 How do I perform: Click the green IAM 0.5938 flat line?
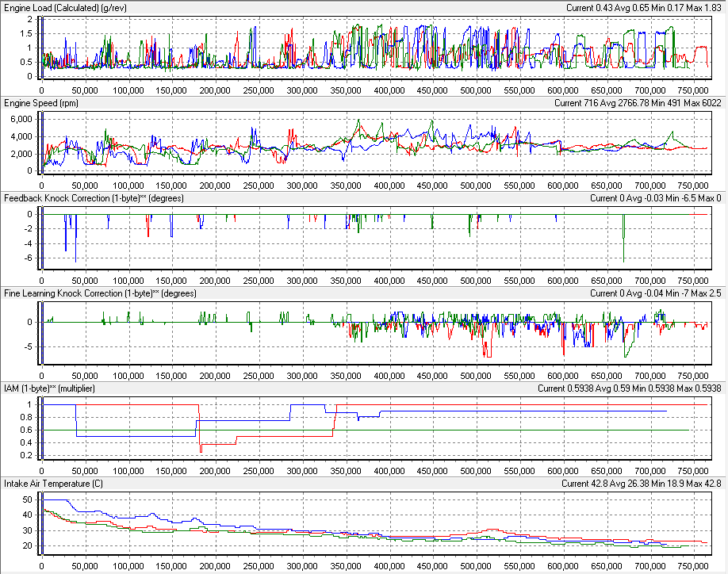(476, 429)
